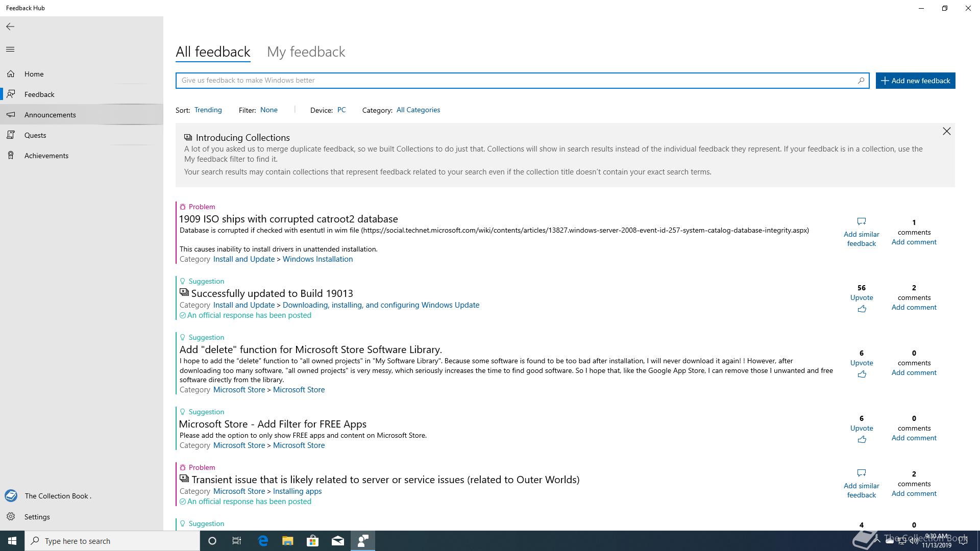Viewport: 980px width, 551px height.
Task: Dismiss the Introducing Collections banner
Action: 947,132
